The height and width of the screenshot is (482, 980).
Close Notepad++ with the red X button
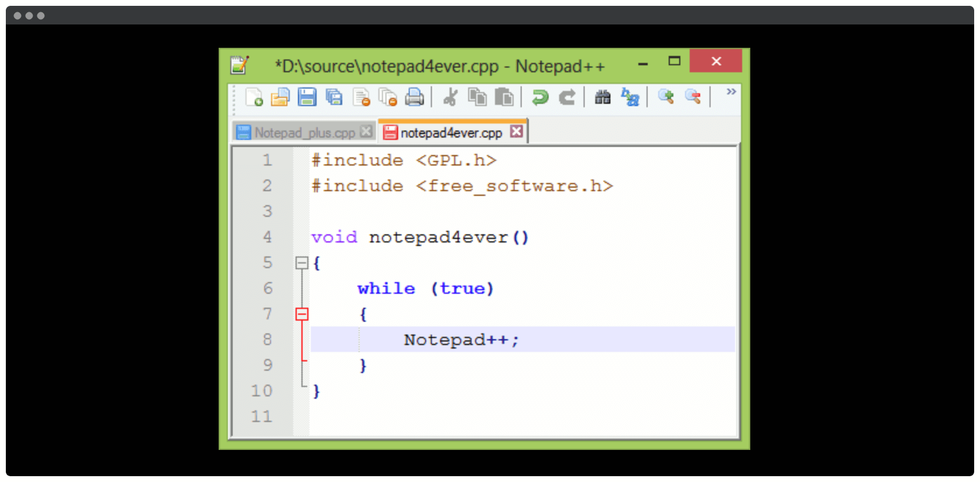(x=716, y=61)
